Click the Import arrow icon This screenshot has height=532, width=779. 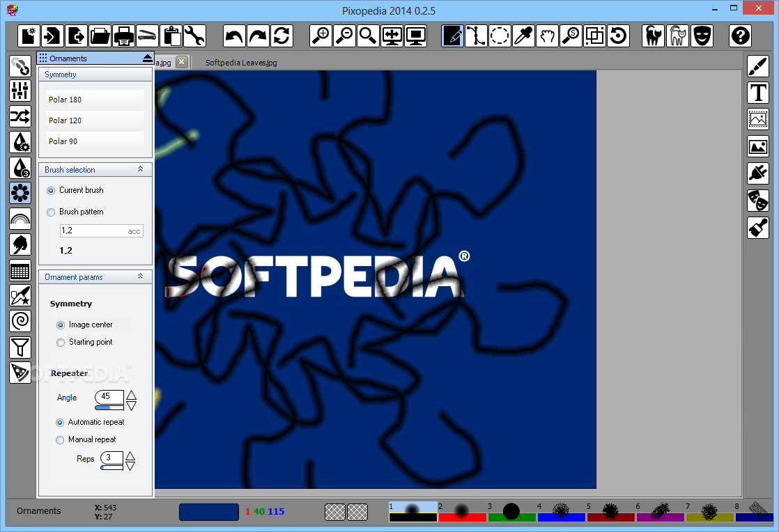click(52, 36)
